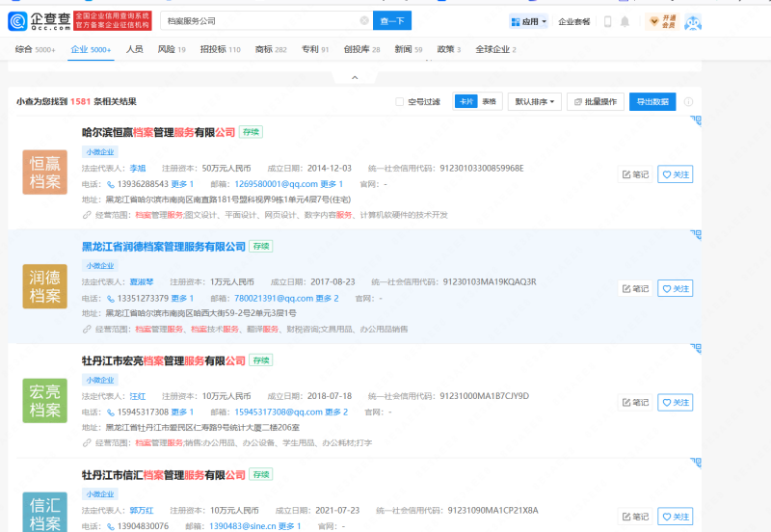Expand 更多 2 emails for 780021391@qq.com
771x532 pixels.
coord(327,298)
